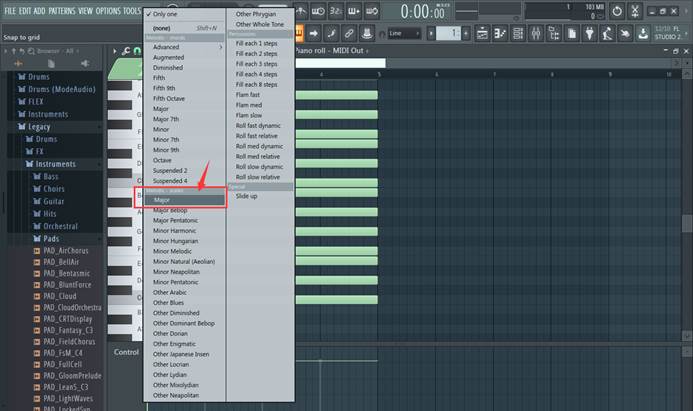Open the piano roll menu arrow

115,51
